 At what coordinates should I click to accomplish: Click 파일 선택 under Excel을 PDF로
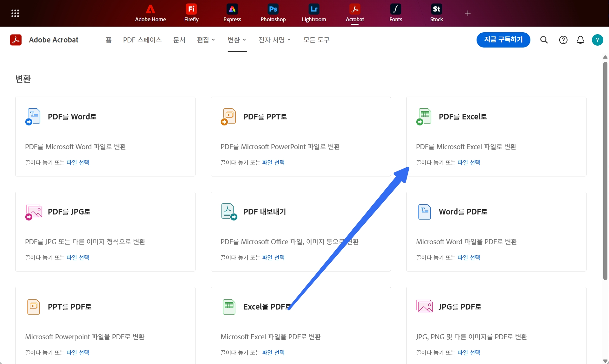tap(273, 353)
